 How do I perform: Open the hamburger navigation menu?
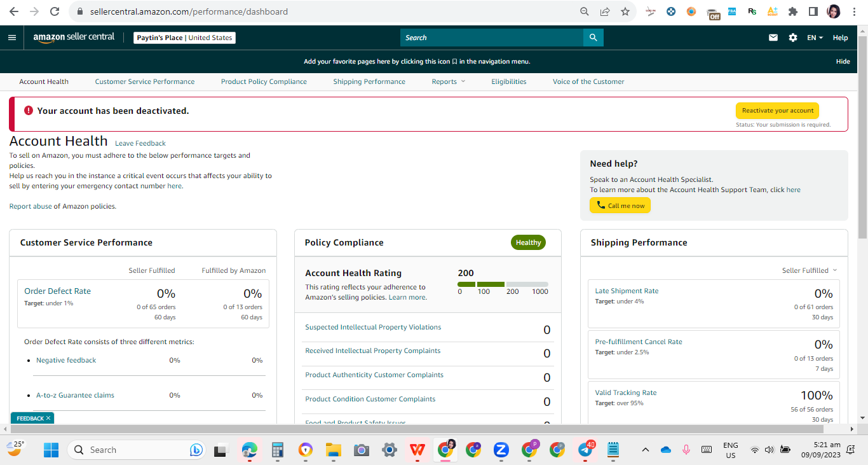11,38
